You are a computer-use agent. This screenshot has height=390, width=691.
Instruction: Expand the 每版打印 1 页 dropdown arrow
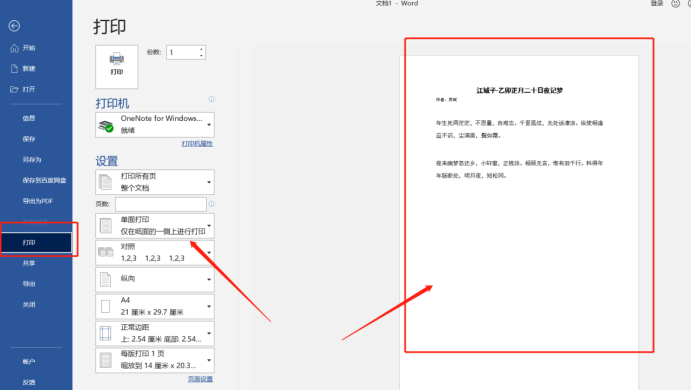209,360
